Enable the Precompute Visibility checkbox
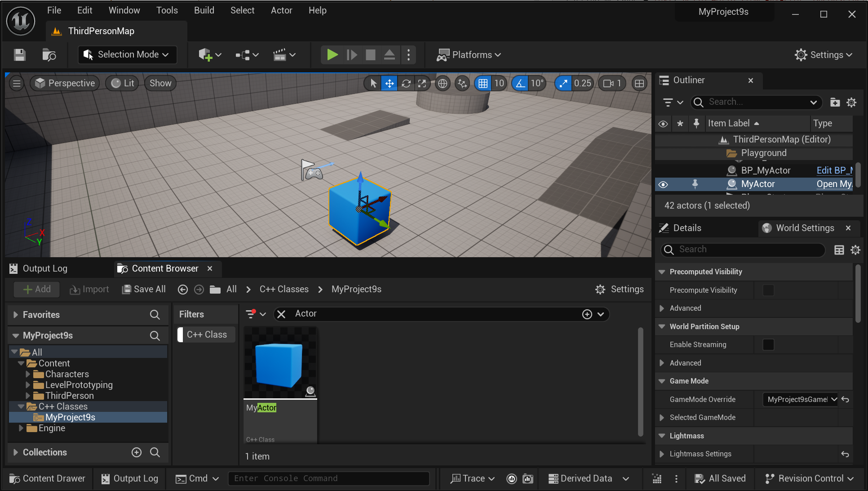Viewport: 868px width, 491px height. click(x=768, y=290)
